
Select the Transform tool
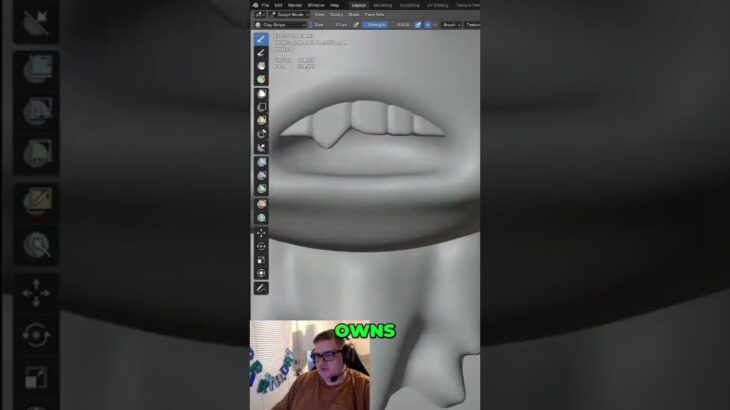(261, 273)
